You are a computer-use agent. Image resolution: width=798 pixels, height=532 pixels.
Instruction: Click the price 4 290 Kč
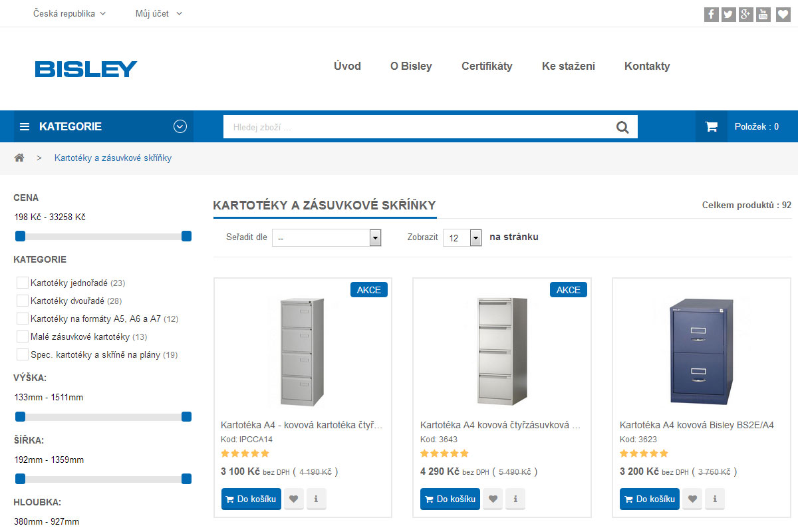pos(440,471)
